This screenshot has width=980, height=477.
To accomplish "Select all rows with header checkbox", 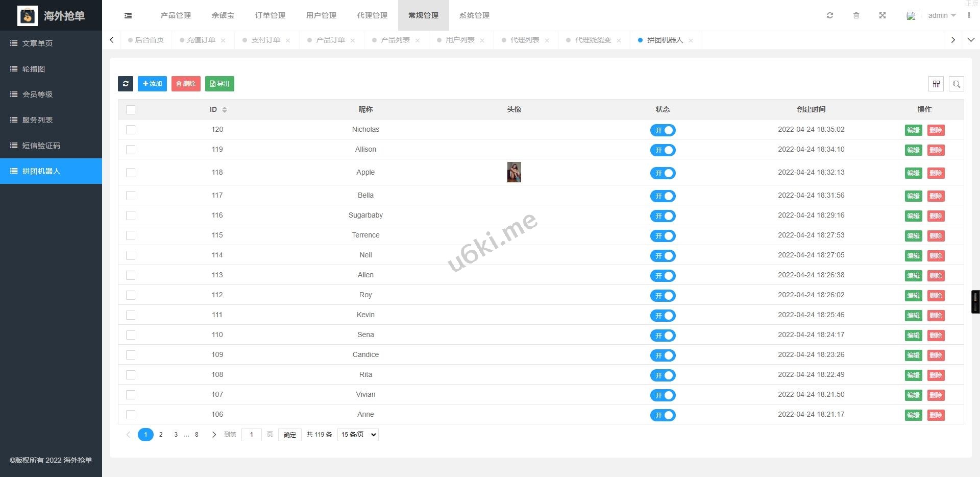I will (x=131, y=110).
